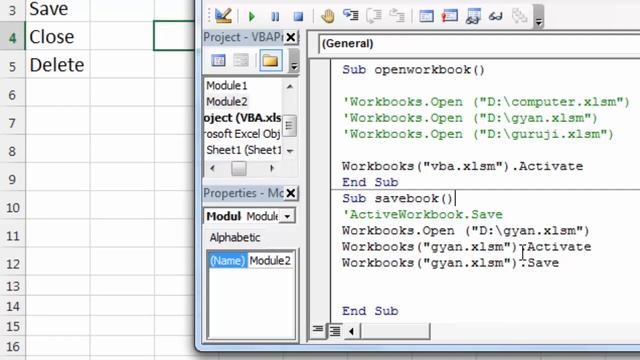
Task: Click uncommented Workbooks.Open gyan.xlsm line
Action: point(466,231)
